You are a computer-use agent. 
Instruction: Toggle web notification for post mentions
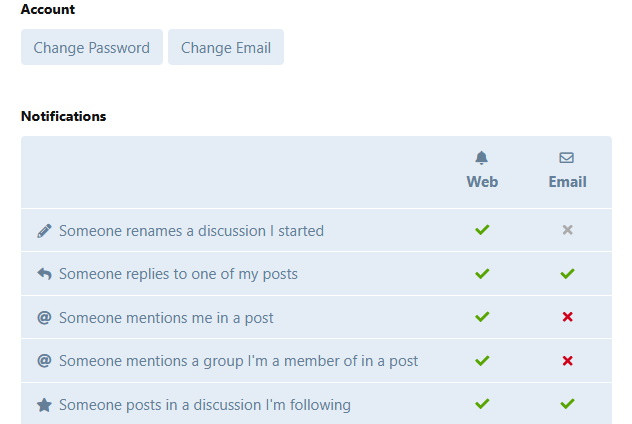coord(482,317)
